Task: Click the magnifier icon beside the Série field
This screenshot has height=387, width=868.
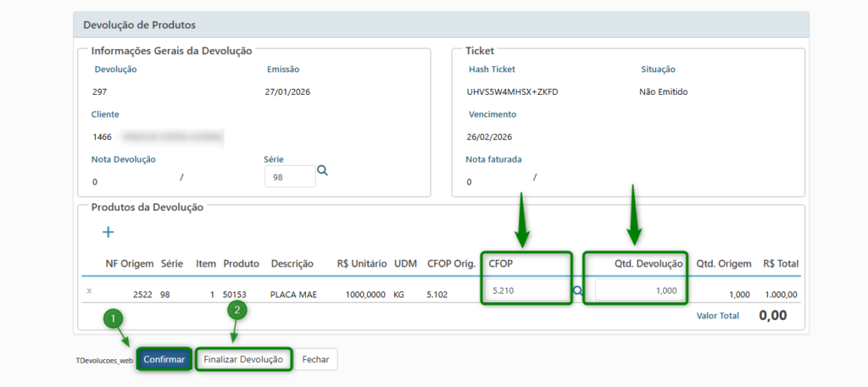Action: click(322, 170)
